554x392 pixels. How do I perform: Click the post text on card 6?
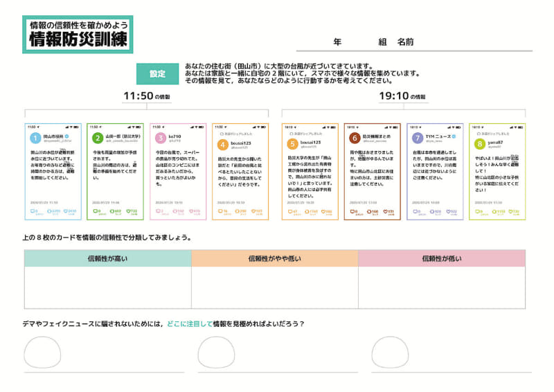coord(371,168)
